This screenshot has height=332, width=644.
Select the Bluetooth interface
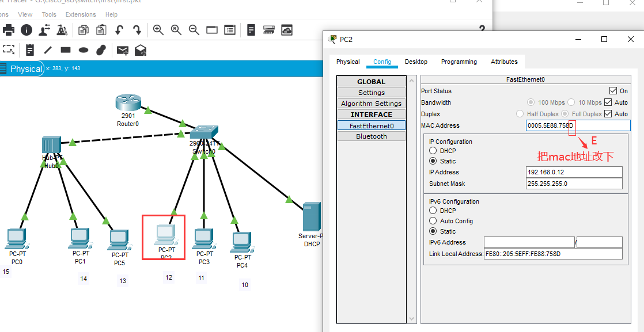coord(372,136)
